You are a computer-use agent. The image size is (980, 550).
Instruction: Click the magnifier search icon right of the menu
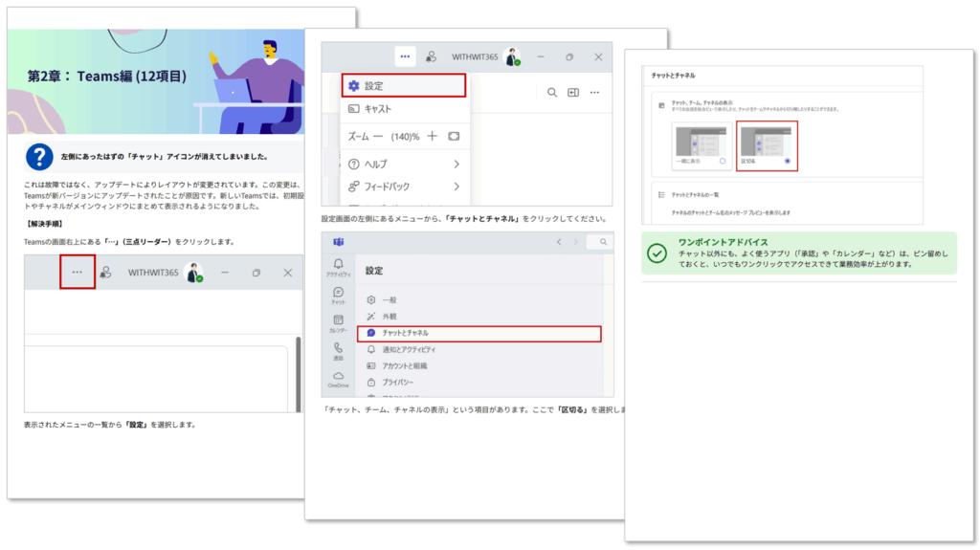[552, 93]
